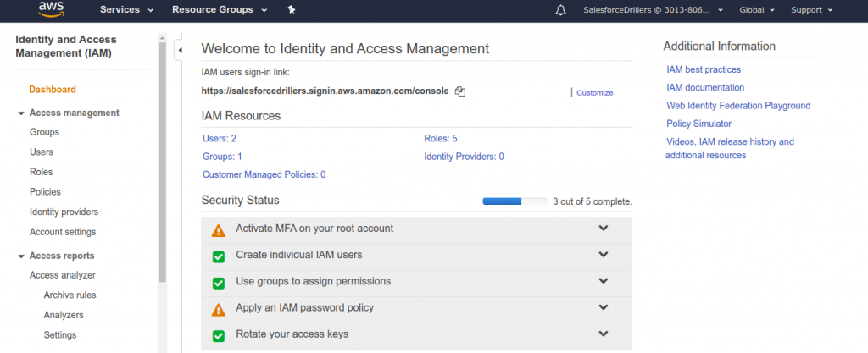Click the 3 out of 5 complete text

[593, 201]
